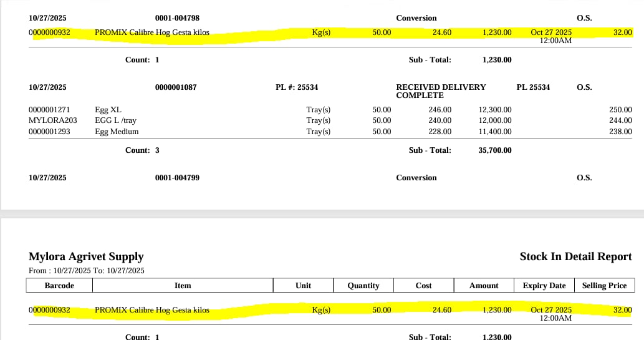644x340 pixels.
Task: Click the Expiry Date column header
Action: pos(544,286)
